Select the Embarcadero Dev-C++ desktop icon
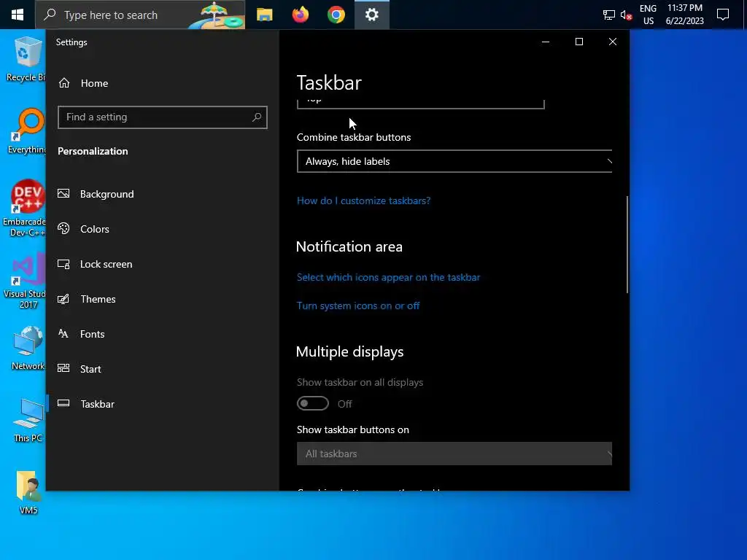Viewport: 747px width, 560px height. [25, 209]
